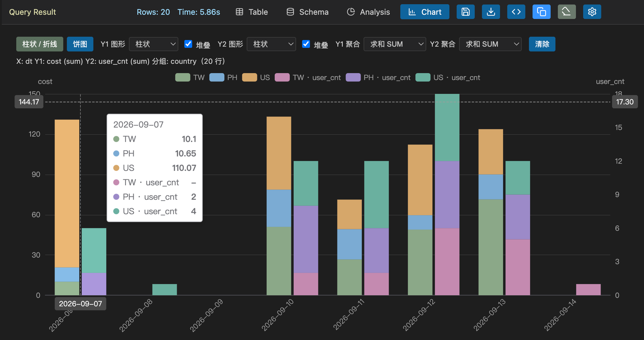This screenshot has height=340, width=644.
Task: Toggle the Y1 堆叠 stacking checkbox
Action: pos(188,44)
